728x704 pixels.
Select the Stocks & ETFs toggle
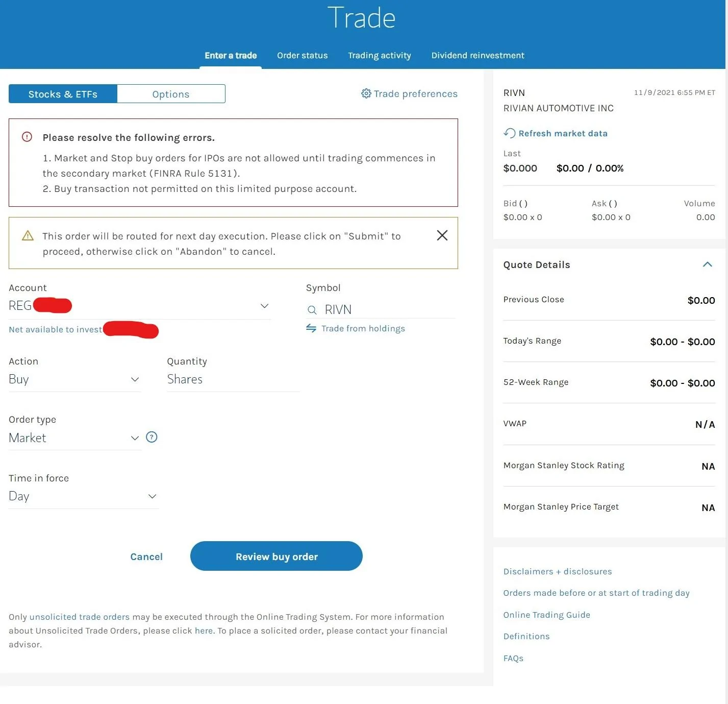point(63,94)
